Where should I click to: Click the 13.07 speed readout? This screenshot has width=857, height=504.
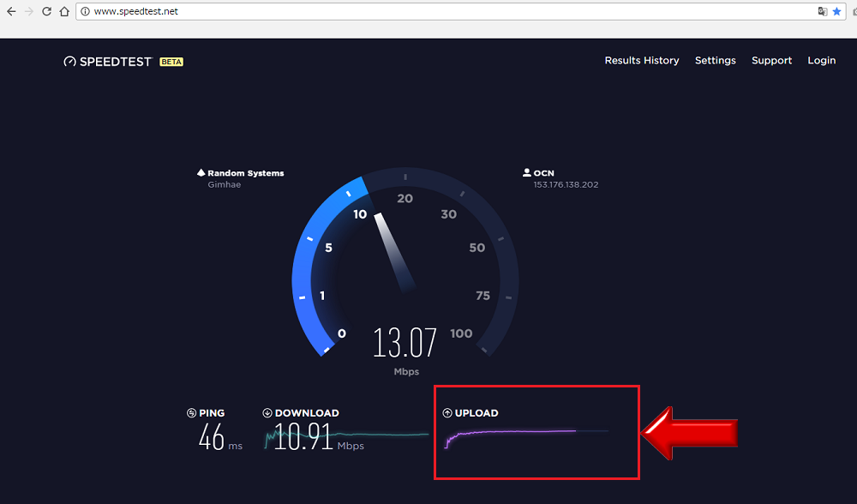click(x=405, y=343)
